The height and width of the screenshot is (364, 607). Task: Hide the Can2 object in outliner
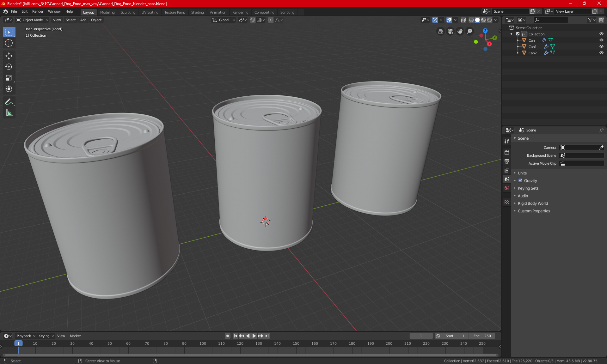[601, 53]
